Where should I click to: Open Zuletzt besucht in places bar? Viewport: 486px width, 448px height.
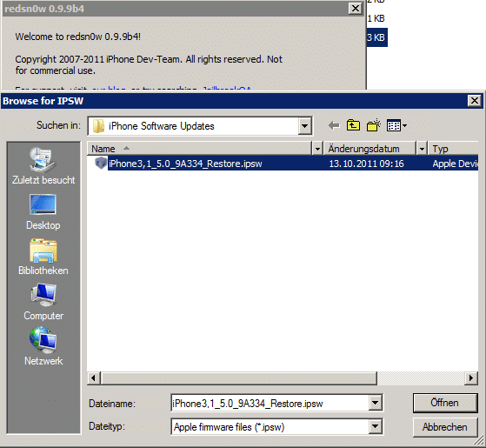pyautogui.click(x=43, y=166)
